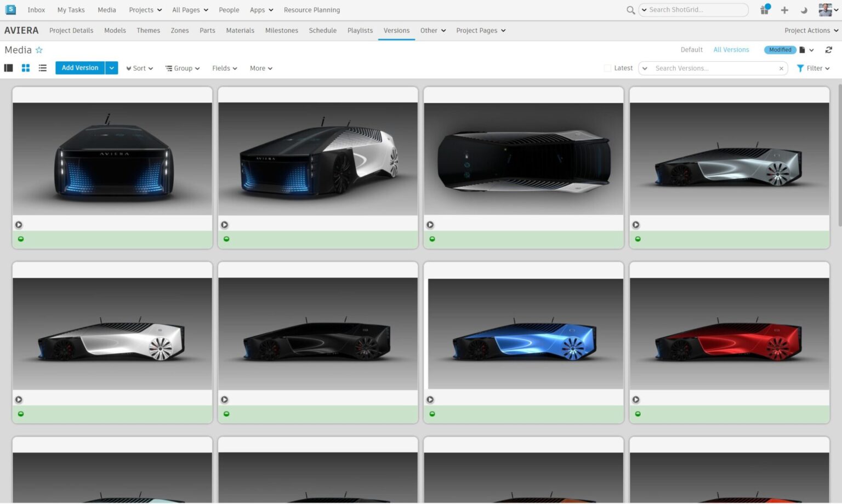Click the plus create-new icon
Screen dimensions: 842x504
tap(784, 10)
